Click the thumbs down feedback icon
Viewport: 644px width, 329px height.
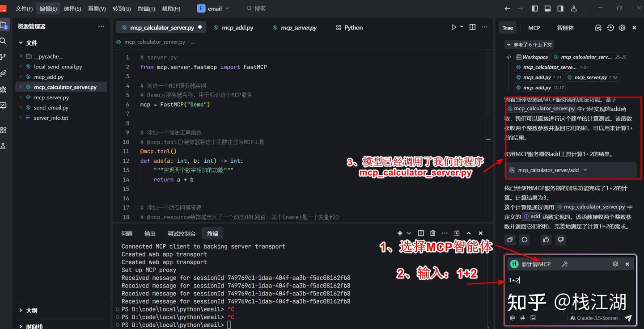coord(560,240)
